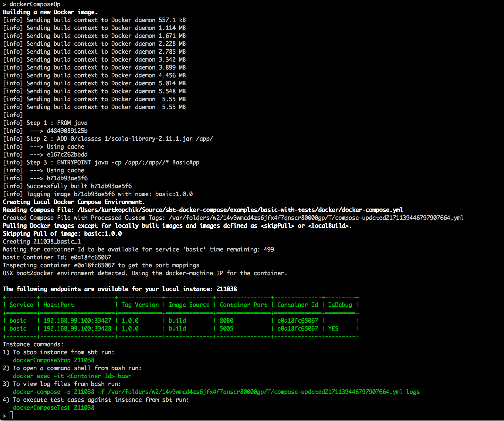The image size is (504, 421).
Task: Click the green docker-compose logs command line
Action: 216,392
